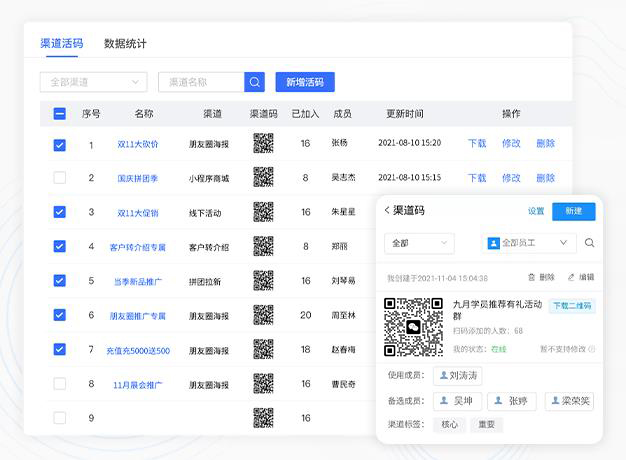The height and width of the screenshot is (460, 626).
Task: Open the 11月展会推广 name link
Action: coord(138,385)
